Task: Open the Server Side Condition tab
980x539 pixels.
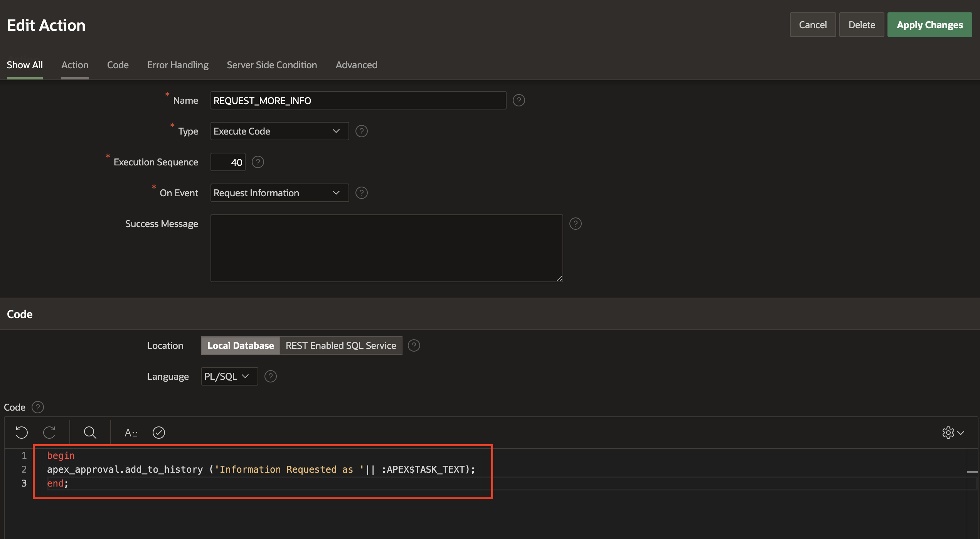Action: [x=272, y=65]
